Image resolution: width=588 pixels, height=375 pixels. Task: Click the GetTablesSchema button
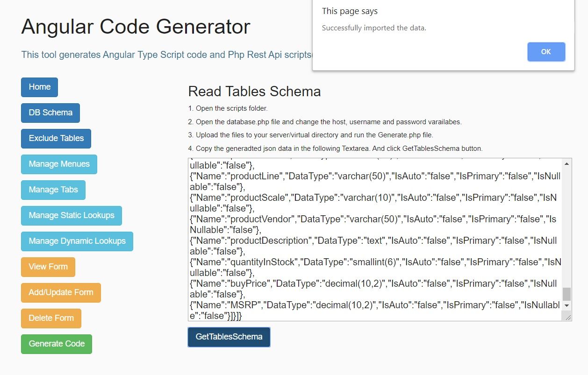[x=229, y=337]
